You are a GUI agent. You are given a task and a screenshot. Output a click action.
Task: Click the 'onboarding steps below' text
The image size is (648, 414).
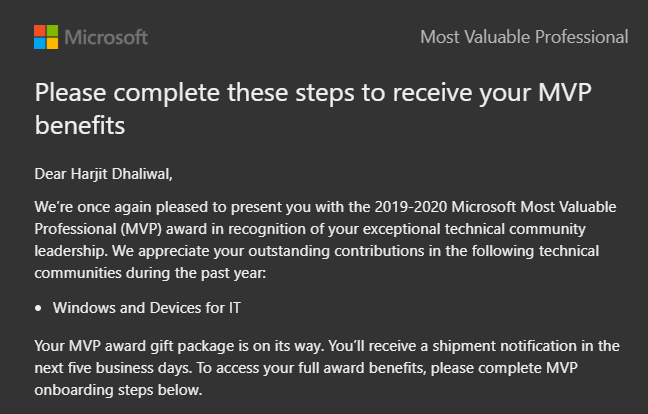tap(118, 390)
